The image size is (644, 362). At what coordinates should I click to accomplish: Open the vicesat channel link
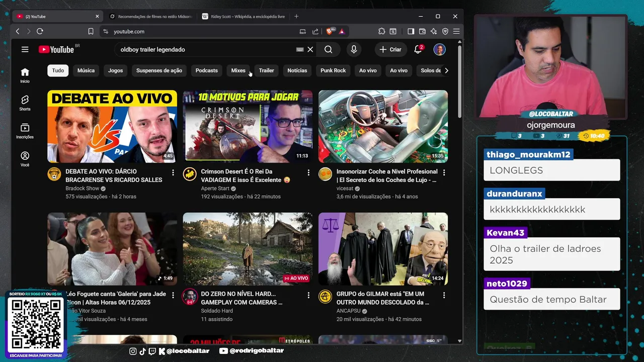(x=345, y=189)
